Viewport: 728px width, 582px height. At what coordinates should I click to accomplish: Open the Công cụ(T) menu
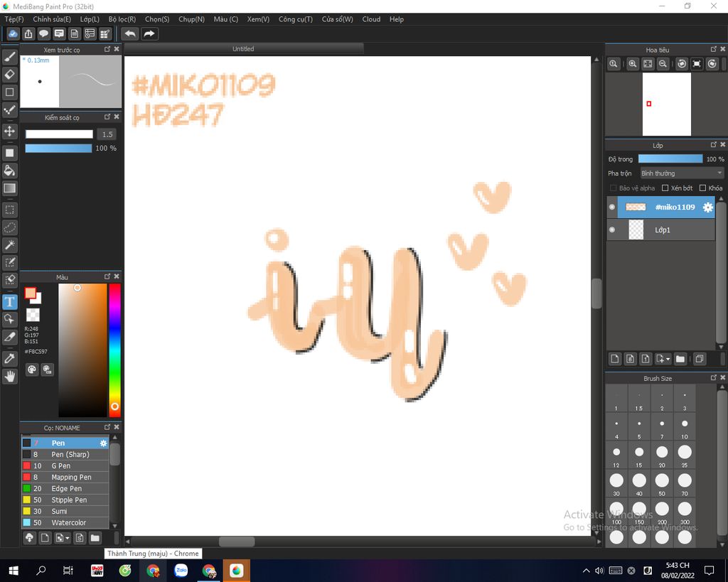tap(295, 19)
